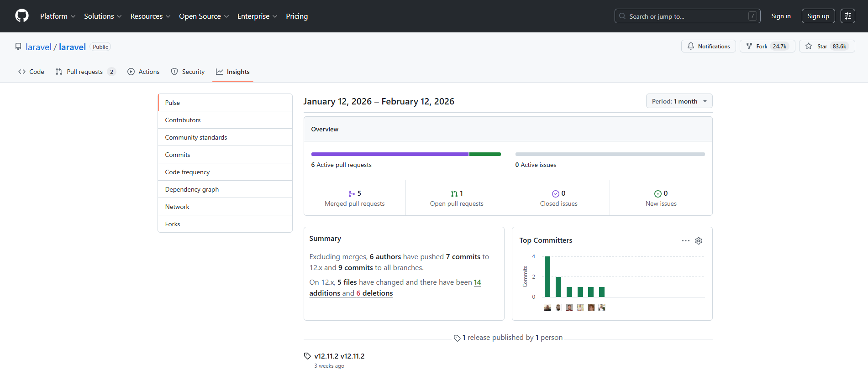
Task: Open Community standards in sidebar
Action: click(225, 137)
